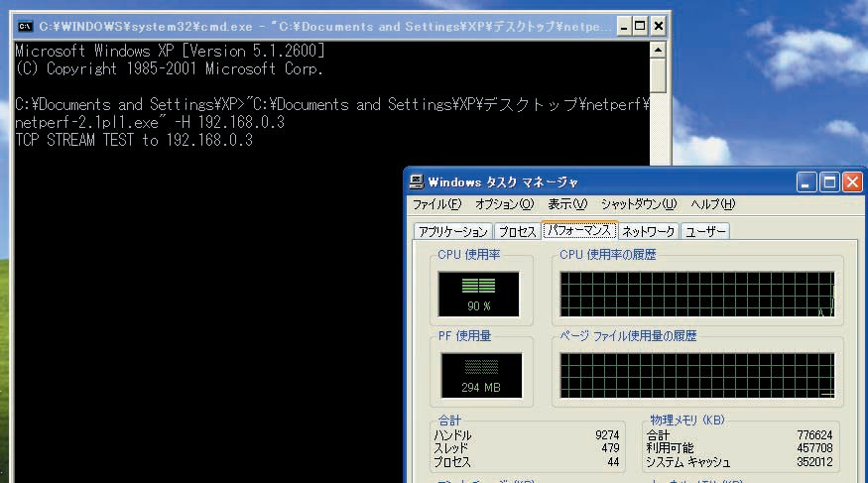Open the 表示(V) menu
The height and width of the screenshot is (483, 868).
coord(567,204)
